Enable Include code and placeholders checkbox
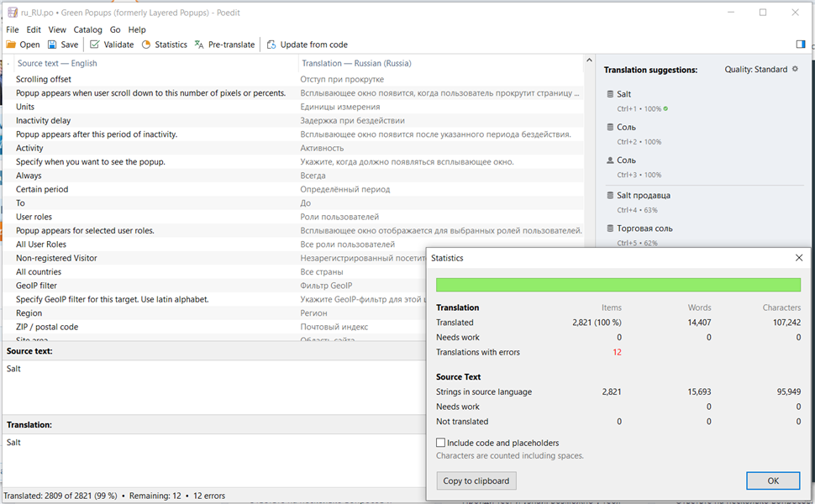 441,443
